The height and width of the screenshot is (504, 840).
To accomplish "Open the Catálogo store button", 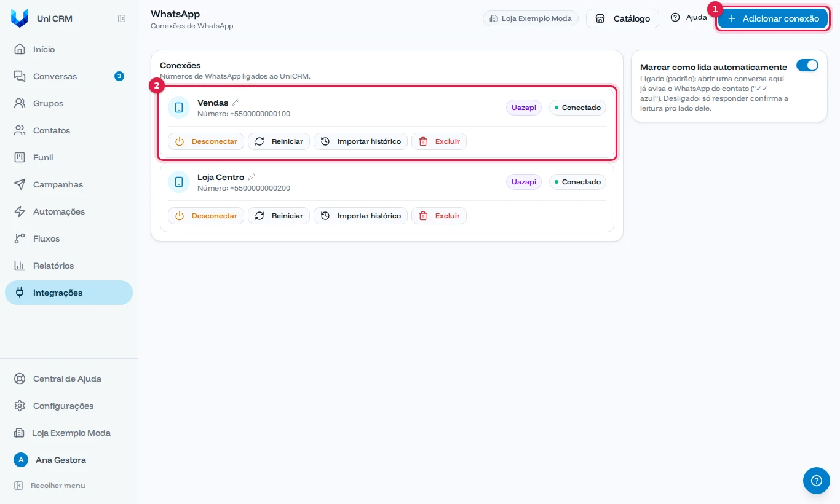I will 622,18.
